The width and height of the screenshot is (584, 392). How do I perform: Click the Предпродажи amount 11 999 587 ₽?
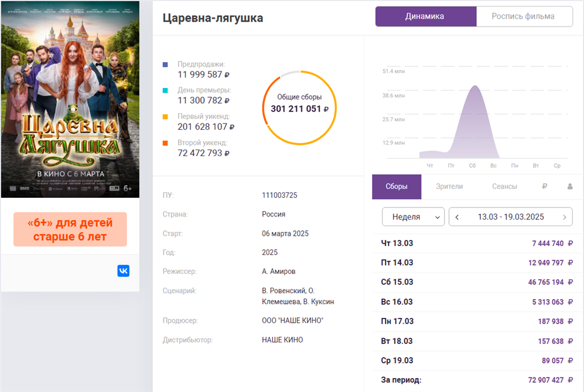coord(203,74)
